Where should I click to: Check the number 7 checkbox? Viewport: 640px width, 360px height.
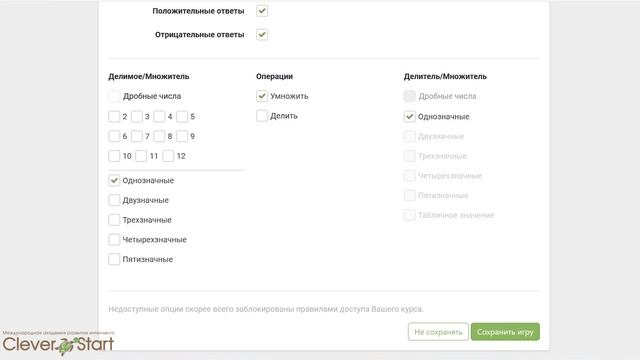click(x=137, y=136)
